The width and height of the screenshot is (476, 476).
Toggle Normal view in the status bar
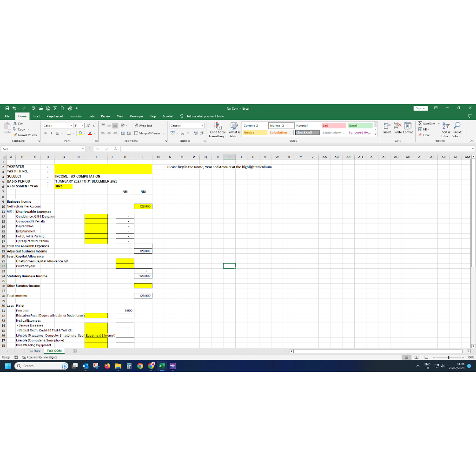(406, 357)
